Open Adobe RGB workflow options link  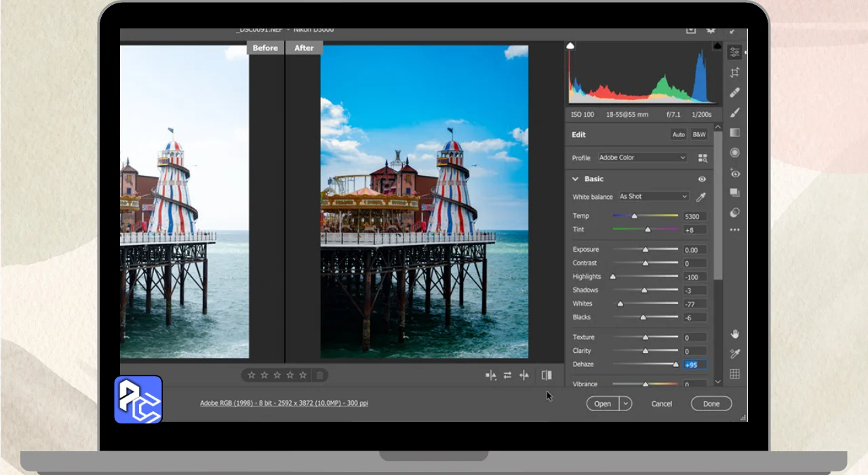pos(284,403)
